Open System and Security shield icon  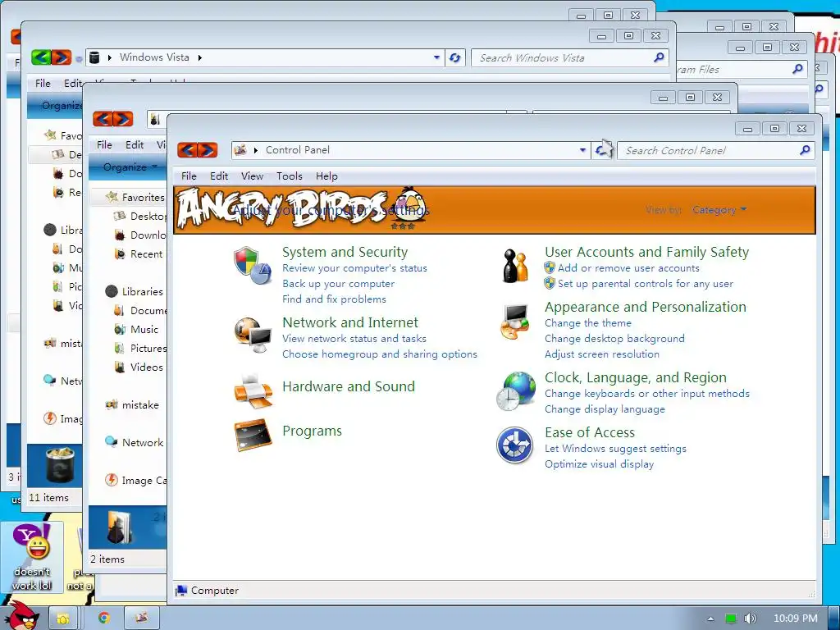(x=252, y=265)
